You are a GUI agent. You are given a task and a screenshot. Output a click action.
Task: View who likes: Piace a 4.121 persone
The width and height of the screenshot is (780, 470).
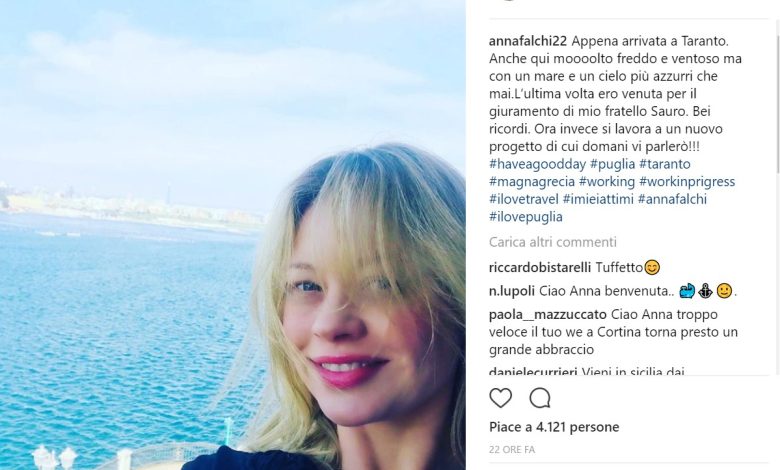click(x=554, y=427)
